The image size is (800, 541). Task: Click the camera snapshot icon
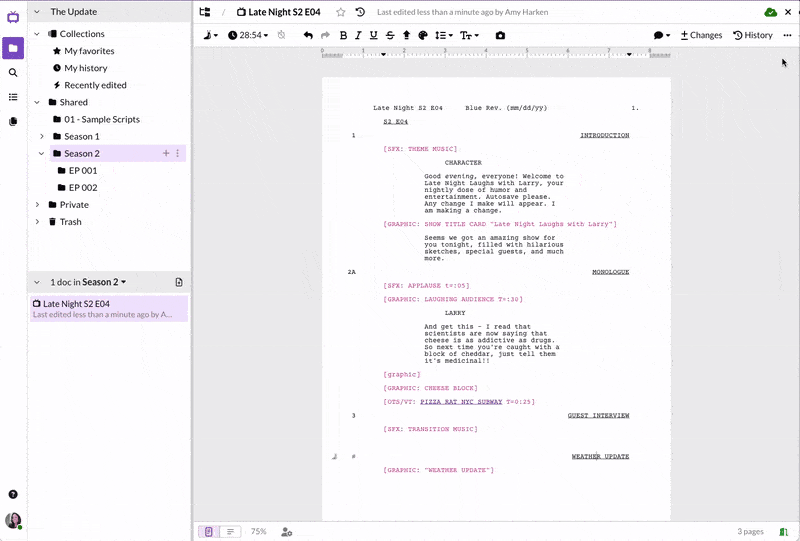(x=501, y=35)
